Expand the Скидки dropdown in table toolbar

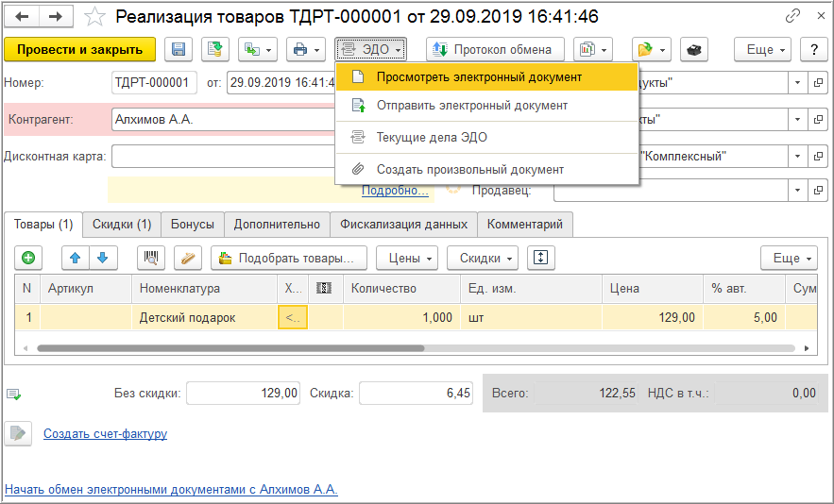pyautogui.click(x=486, y=258)
